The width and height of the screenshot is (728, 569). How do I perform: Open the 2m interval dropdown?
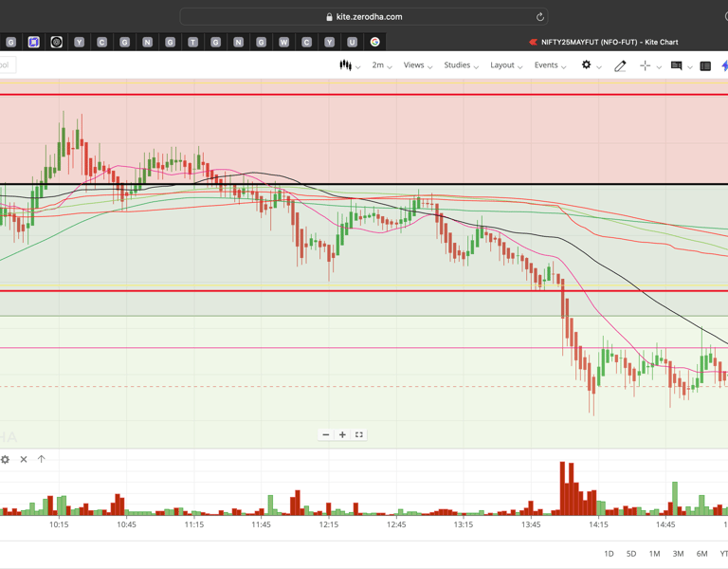[382, 65]
